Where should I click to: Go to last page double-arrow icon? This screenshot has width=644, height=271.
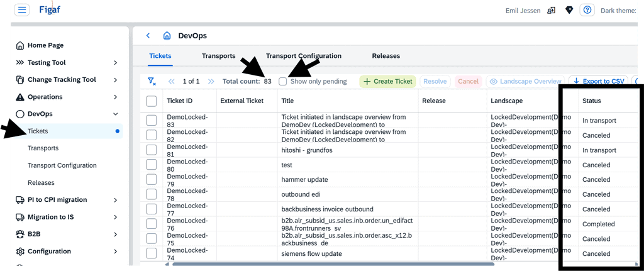211,81
